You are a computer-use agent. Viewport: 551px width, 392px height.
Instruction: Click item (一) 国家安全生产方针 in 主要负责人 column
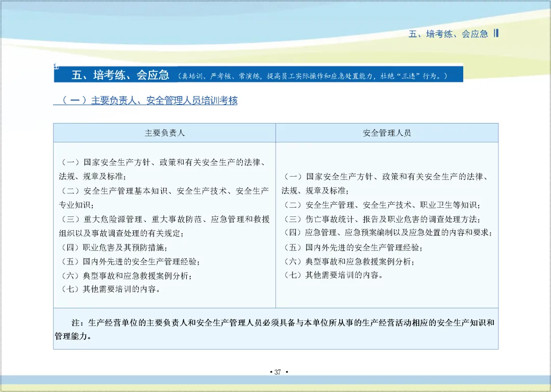coord(163,162)
